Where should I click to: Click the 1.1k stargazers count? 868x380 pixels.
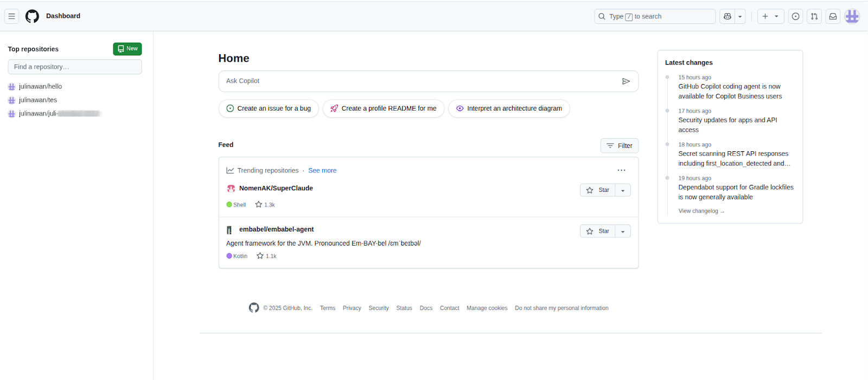point(267,256)
